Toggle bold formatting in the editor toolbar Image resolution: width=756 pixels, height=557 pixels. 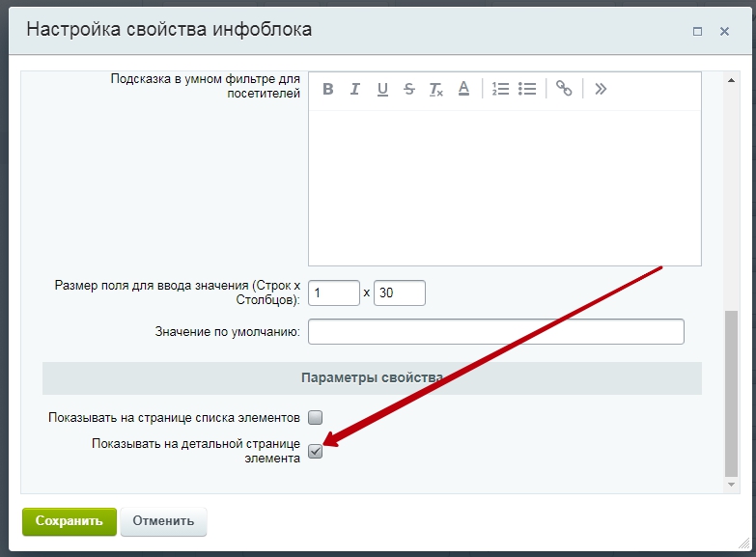coord(328,89)
